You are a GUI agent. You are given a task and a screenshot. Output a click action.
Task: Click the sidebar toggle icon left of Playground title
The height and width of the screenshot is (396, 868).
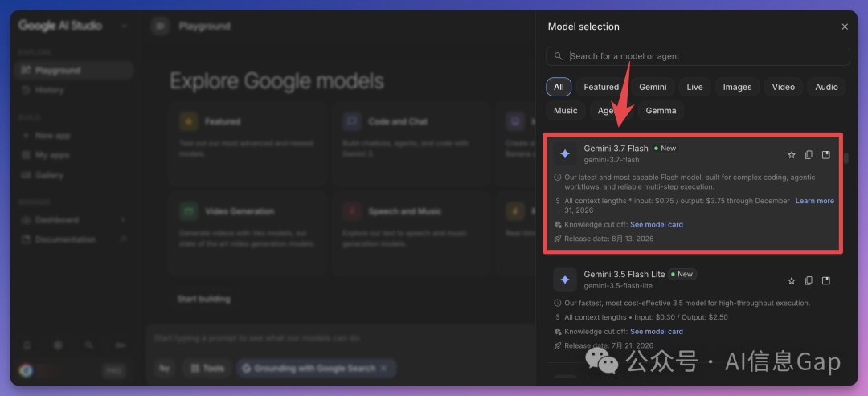(161, 26)
